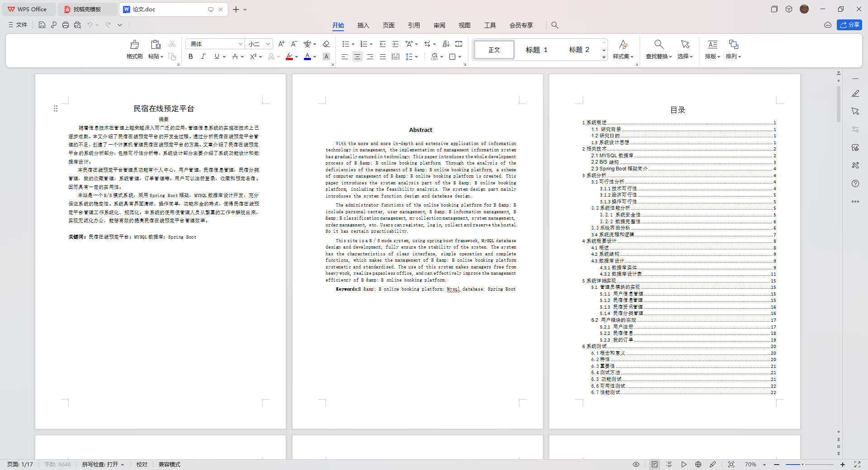
Task: Open the 拼写检查 spell check dropdown
Action: [103, 465]
